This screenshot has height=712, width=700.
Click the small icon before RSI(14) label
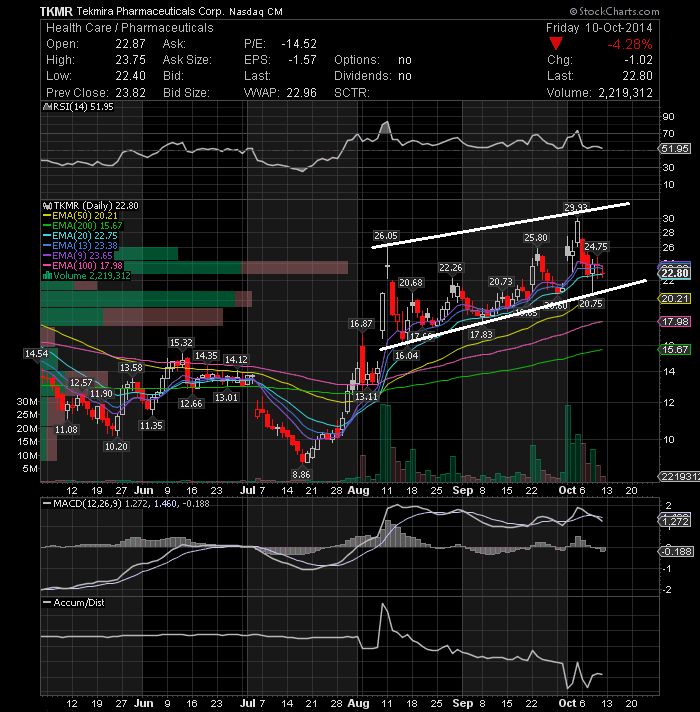(47, 107)
